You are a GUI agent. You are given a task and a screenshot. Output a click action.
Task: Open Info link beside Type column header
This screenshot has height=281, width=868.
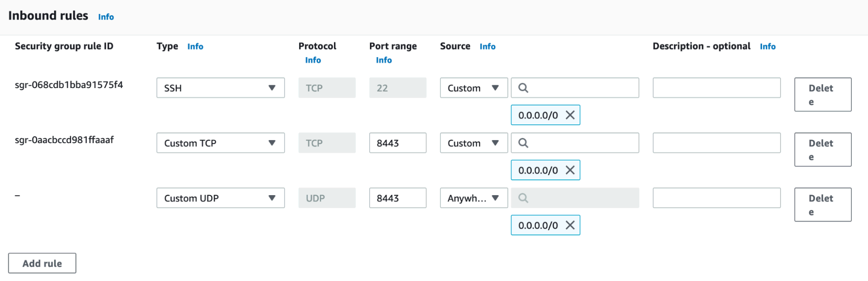(195, 46)
